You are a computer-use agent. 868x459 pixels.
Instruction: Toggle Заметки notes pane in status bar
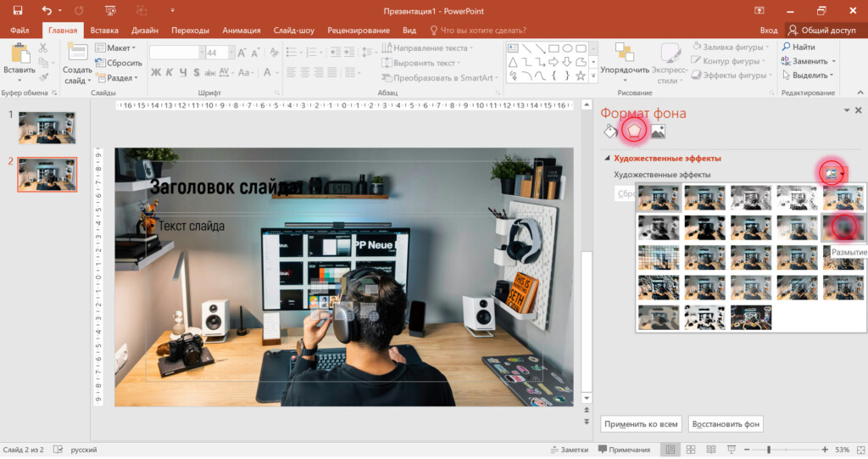tap(569, 449)
